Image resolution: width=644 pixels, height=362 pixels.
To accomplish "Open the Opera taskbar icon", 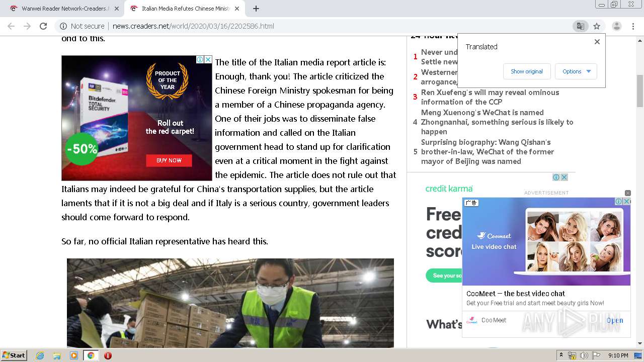I will pos(108,355).
